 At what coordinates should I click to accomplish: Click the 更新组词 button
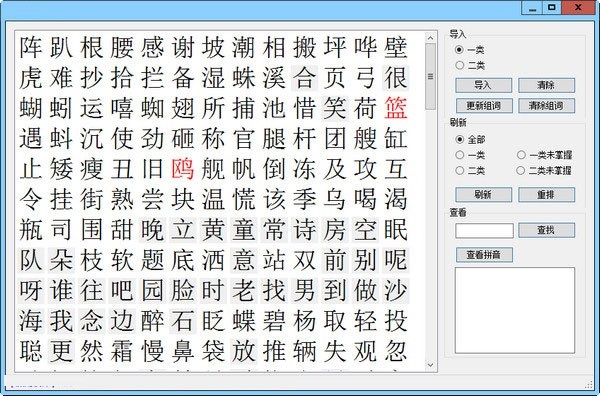484,106
